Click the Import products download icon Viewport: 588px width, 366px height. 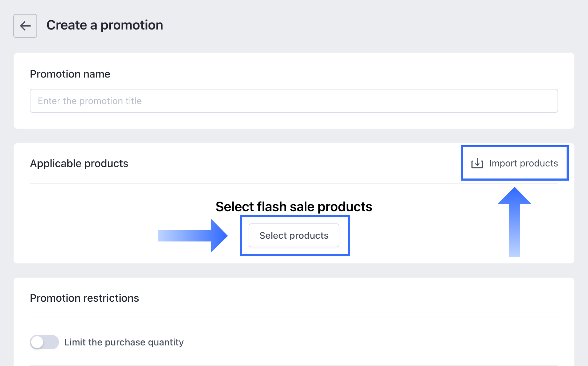pos(477,163)
